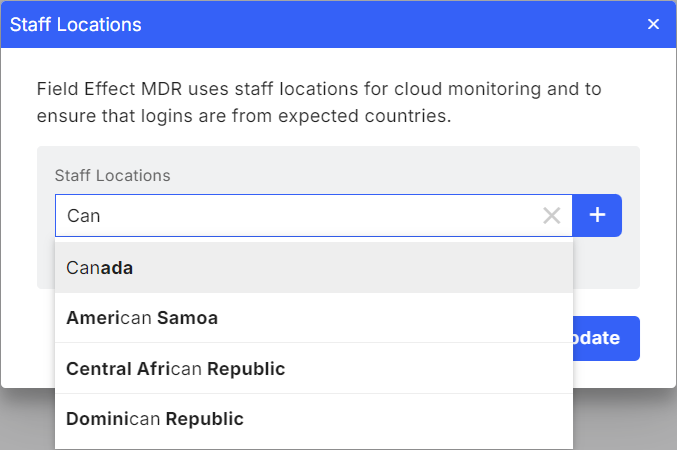677x450 pixels.
Task: Click the gray panel right of the plus button
Action: coord(631,215)
